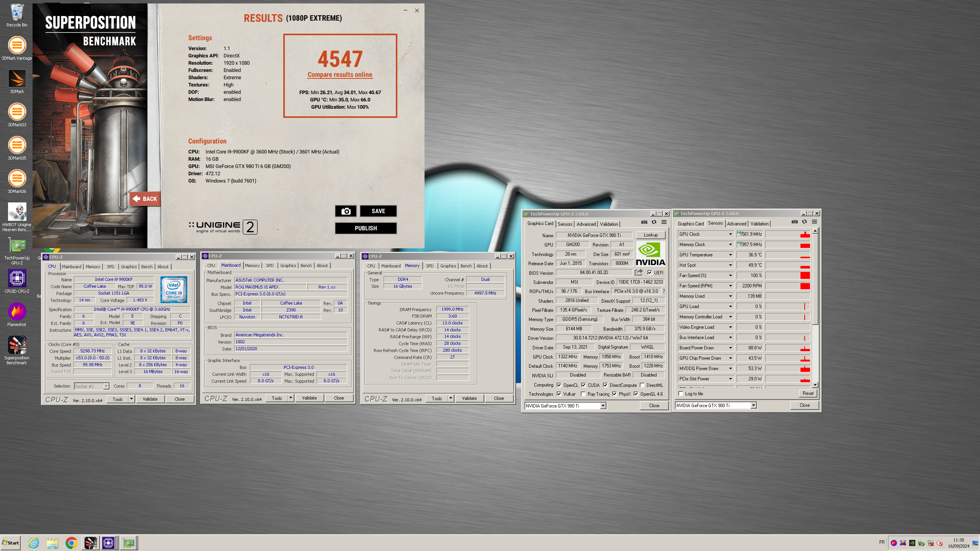Toggle the CUDA checkbox in GPU-Z
980x551 pixels.
(583, 385)
